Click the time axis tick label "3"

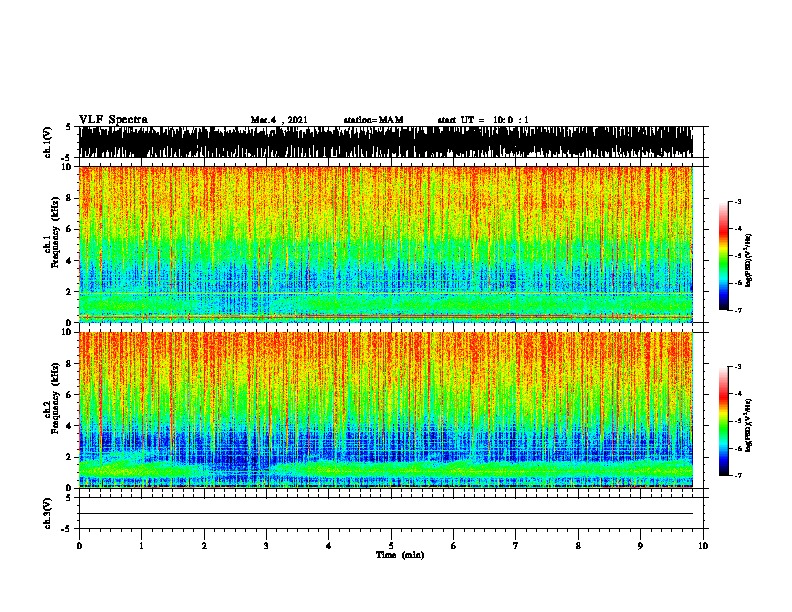[266, 546]
